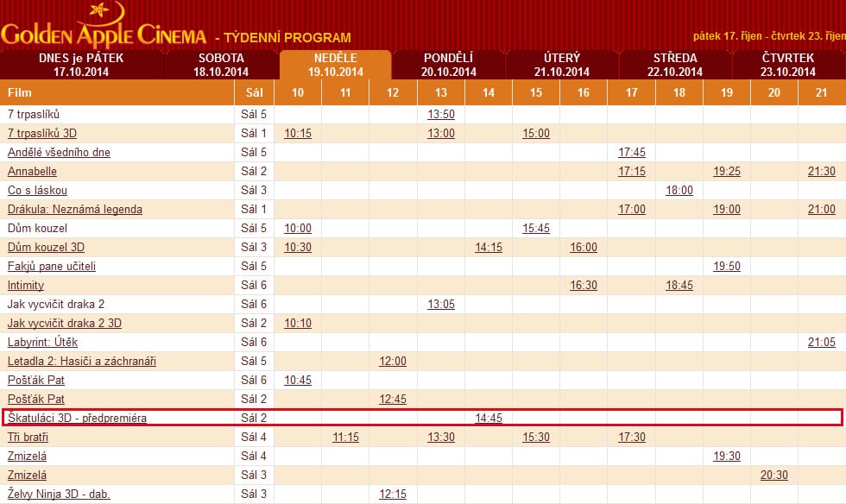Open the Annabelle film link

32,172
